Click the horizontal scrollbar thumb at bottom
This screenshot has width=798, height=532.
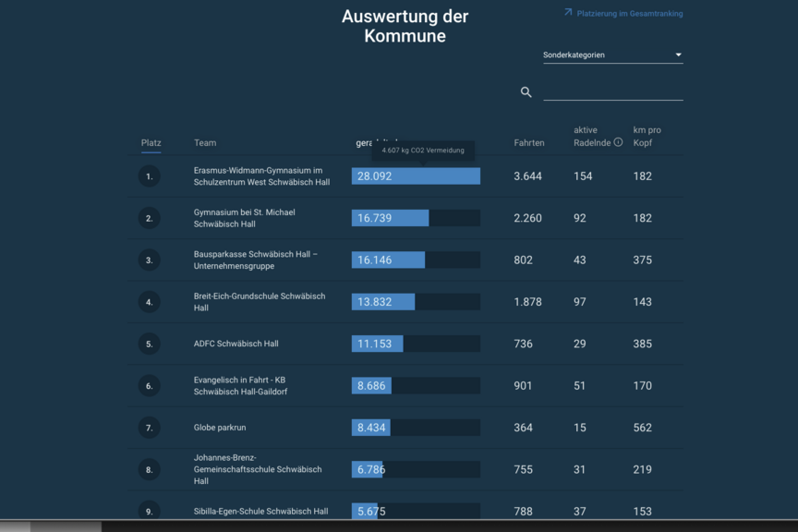(66, 526)
